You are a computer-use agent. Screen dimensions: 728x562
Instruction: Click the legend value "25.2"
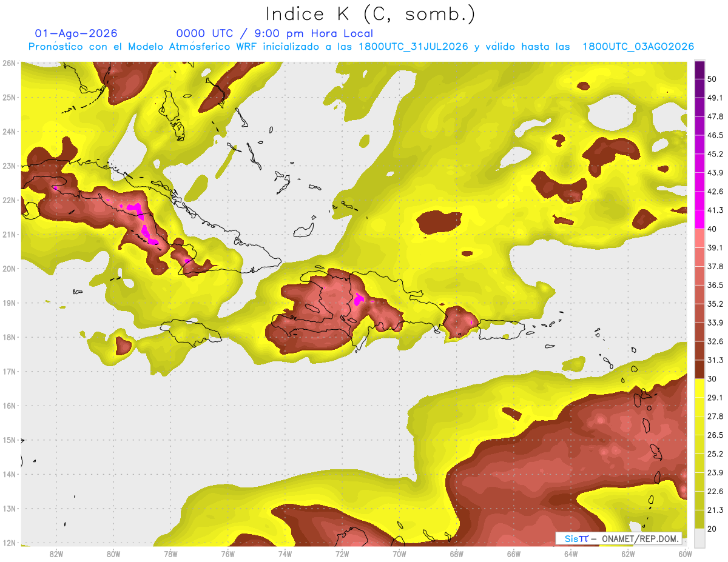point(715,453)
